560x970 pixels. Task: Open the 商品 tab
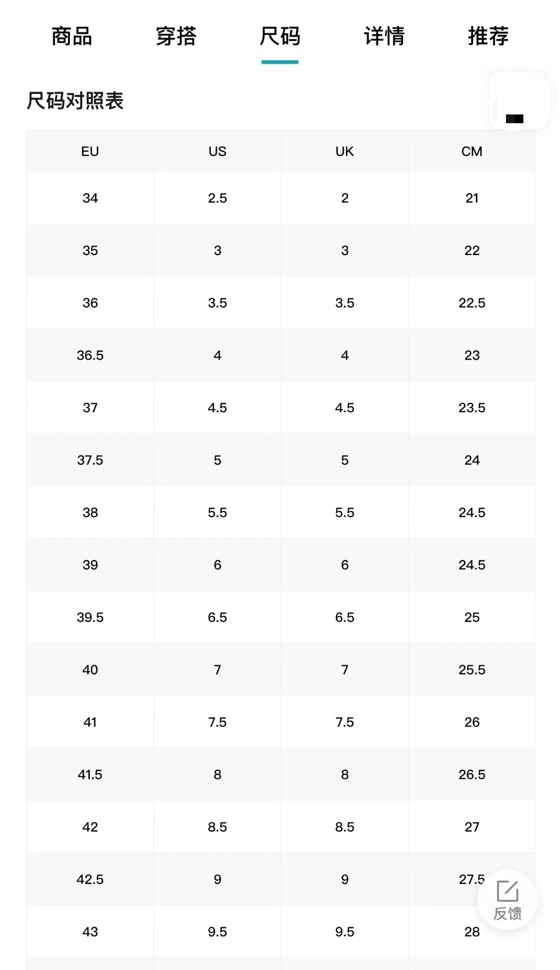pos(72,36)
